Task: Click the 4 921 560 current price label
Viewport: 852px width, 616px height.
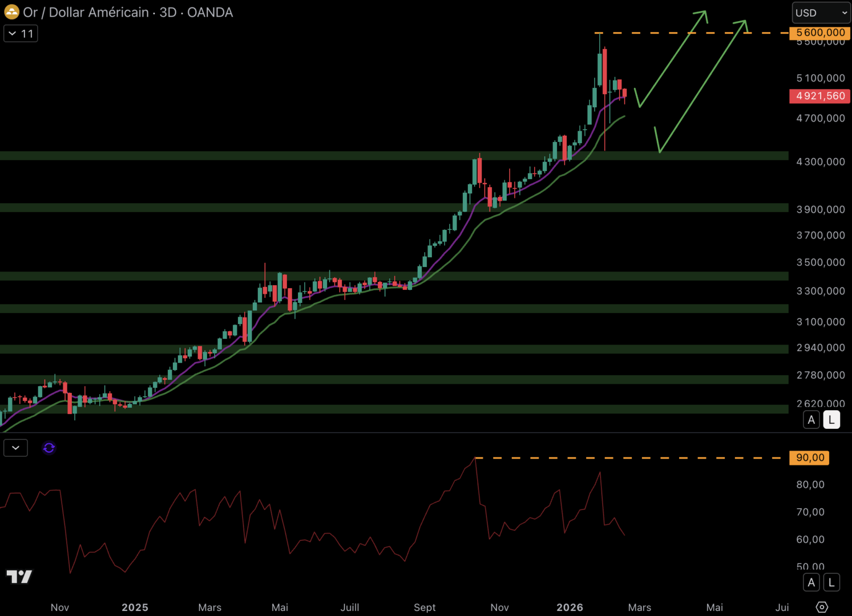Action: 819,96
